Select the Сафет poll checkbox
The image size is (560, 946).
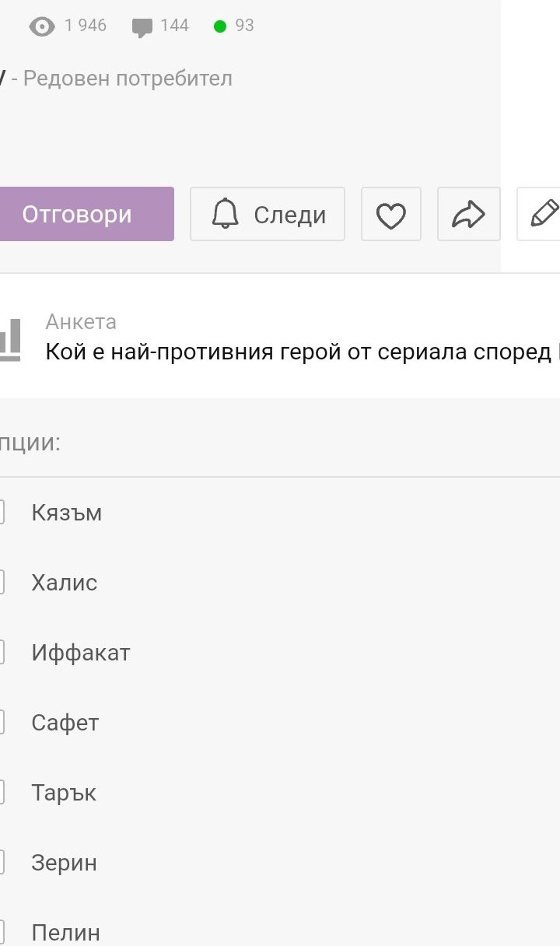point(2,723)
